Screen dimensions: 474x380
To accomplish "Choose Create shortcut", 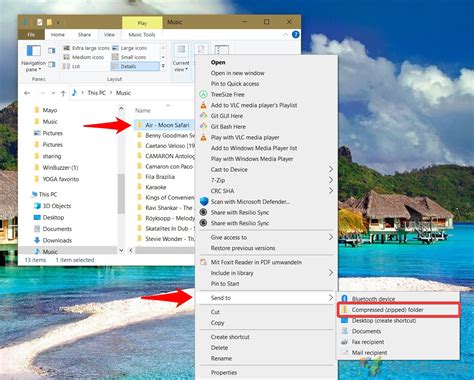I will 230,337.
